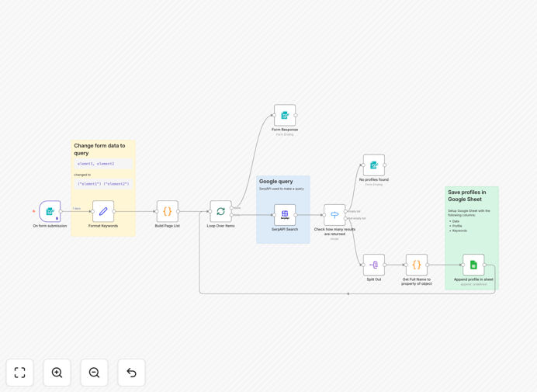Click the On form submission label
This screenshot has height=392, width=537.
[x=50, y=226]
